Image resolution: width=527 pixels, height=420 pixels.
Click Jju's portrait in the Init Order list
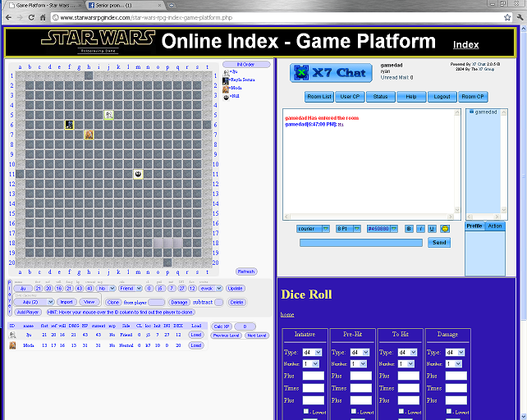point(227,72)
